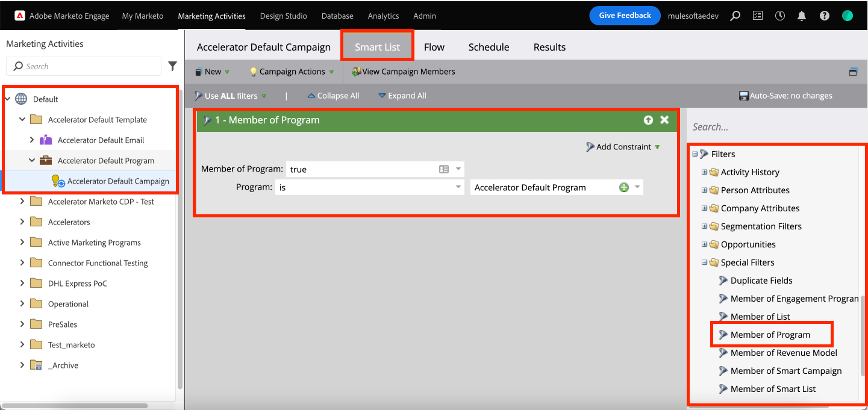868x410 pixels.
Task: Click the Accelerator Default Campaign lightbulb icon
Action: coord(58,181)
